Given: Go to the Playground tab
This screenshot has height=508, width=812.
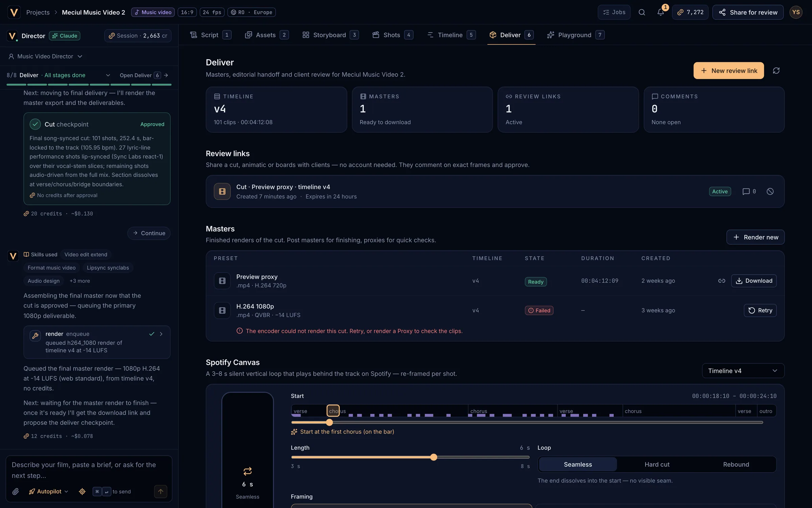Looking at the screenshot, I should tap(576, 35).
